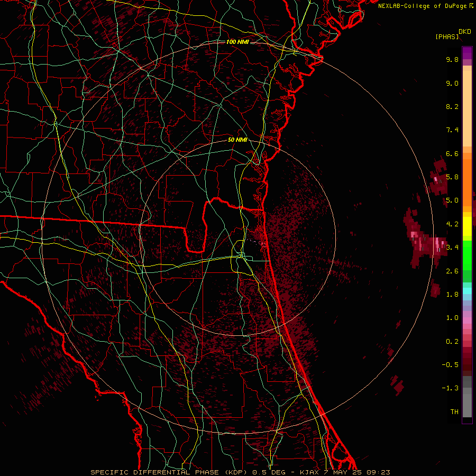Click the 3.4 value on color scale

coord(452,248)
